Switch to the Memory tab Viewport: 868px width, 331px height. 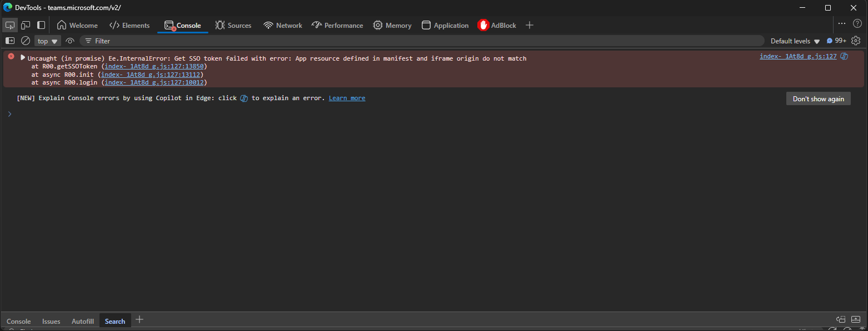pos(392,25)
